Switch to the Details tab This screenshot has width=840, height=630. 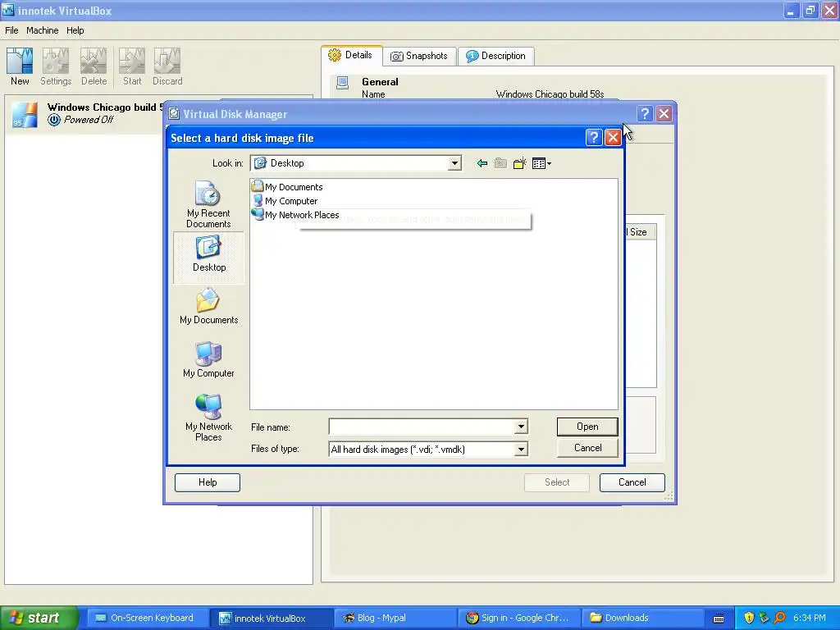351,55
